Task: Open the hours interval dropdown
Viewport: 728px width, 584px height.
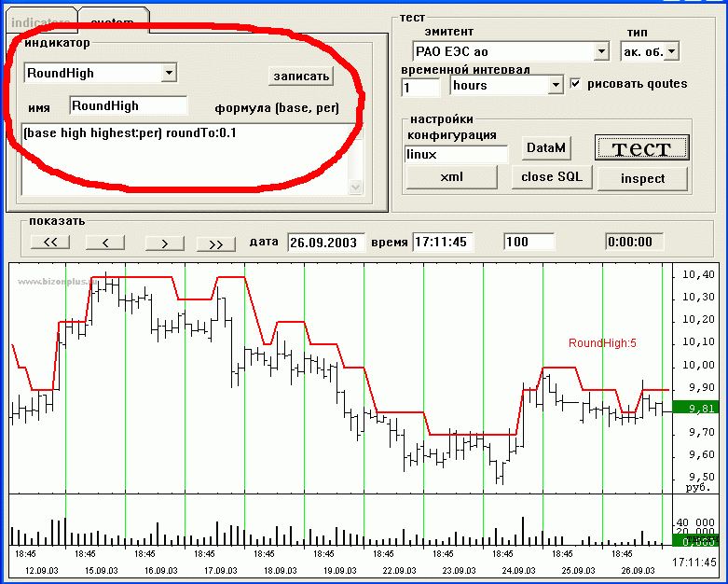Action: [556, 86]
